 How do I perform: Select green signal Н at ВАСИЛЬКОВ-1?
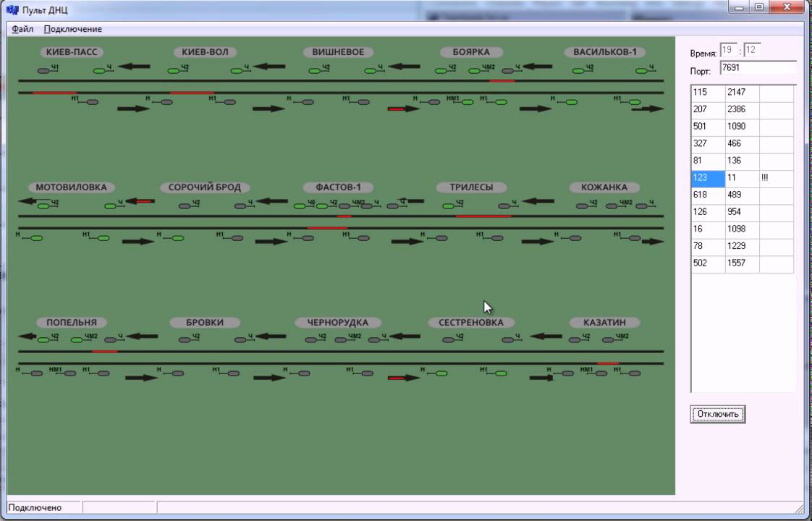point(571,102)
